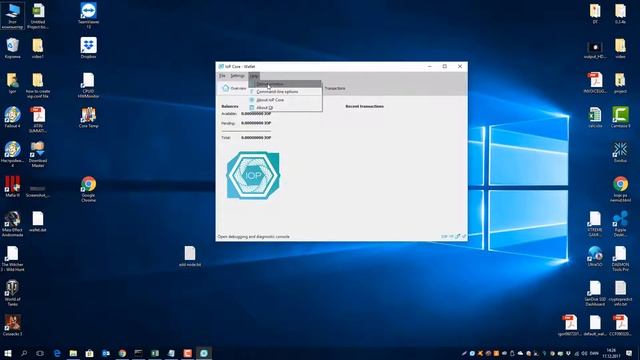
Task: Select the 0.00000000 IOP available balance value
Action: tap(256, 114)
